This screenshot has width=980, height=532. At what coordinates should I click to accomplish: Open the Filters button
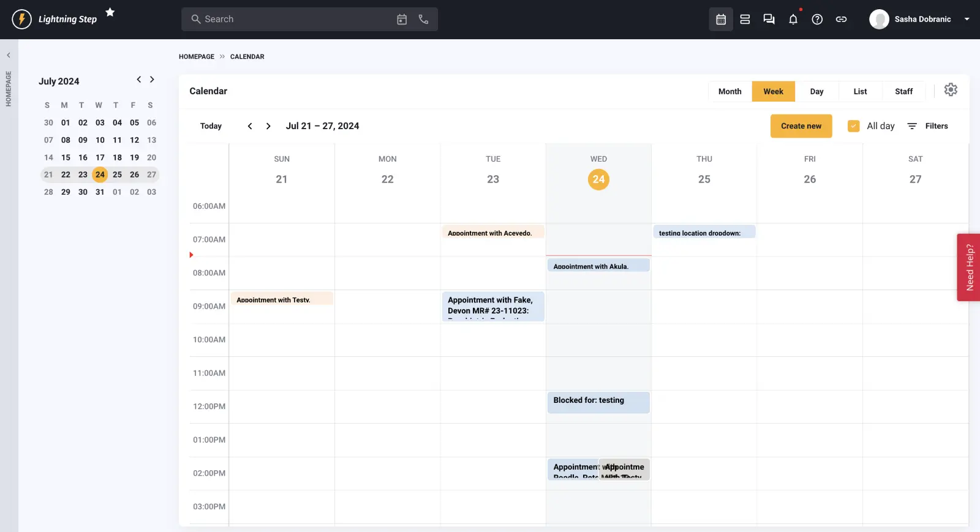(928, 126)
